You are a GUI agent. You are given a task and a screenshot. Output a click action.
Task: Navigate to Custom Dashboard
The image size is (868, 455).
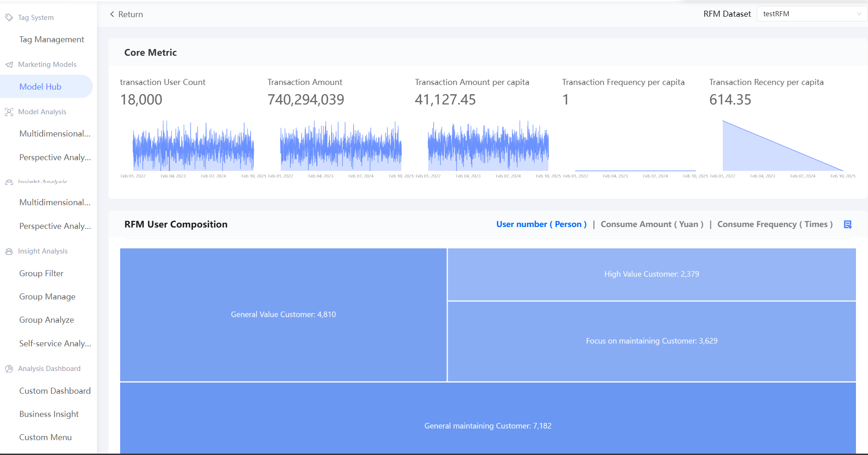tap(55, 391)
